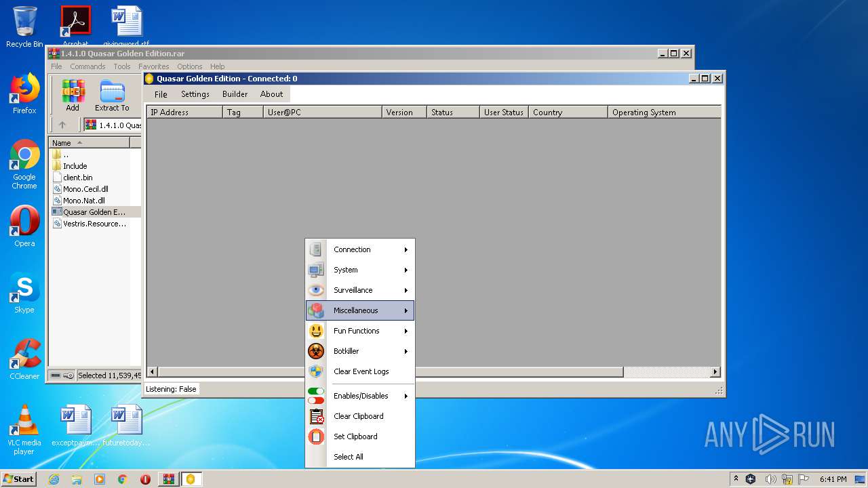Select Miscellaneous in the context menu
Viewport: 868px width, 488px height.
(360, 310)
